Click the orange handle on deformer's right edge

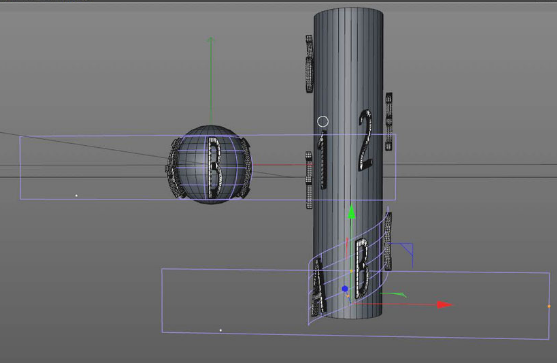(549, 306)
